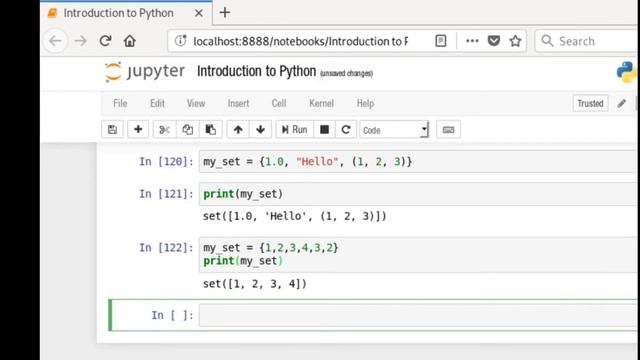Bookmark this page star icon

click(516, 41)
